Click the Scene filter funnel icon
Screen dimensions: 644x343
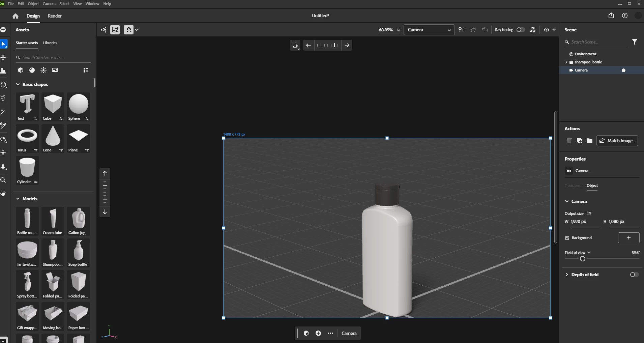[635, 42]
